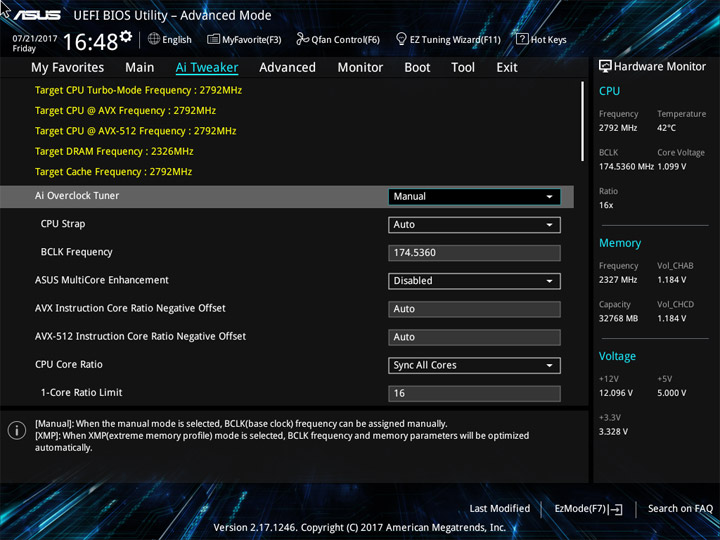Expand the CPU Core Ratio dropdown
Image resolution: width=720 pixels, height=540 pixels.
474,366
